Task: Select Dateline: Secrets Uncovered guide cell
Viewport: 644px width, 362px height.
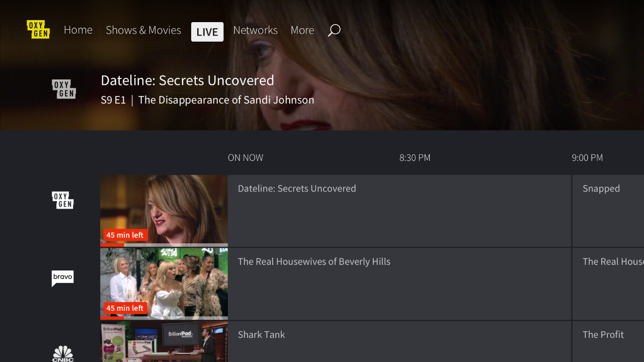Action: point(399,211)
